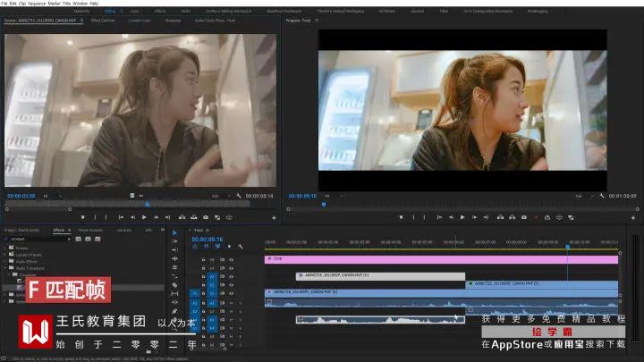Click Export Frame camera in Source monitor

[206, 217]
